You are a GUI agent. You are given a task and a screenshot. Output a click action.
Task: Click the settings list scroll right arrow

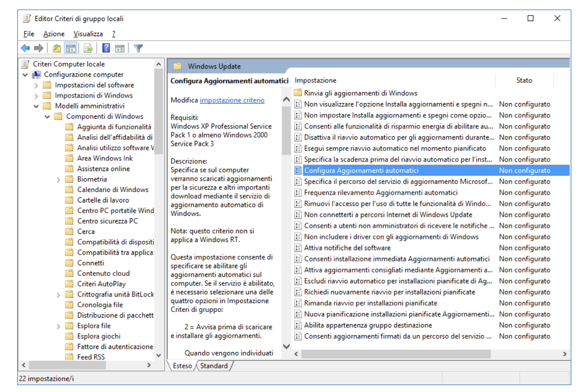click(565, 354)
